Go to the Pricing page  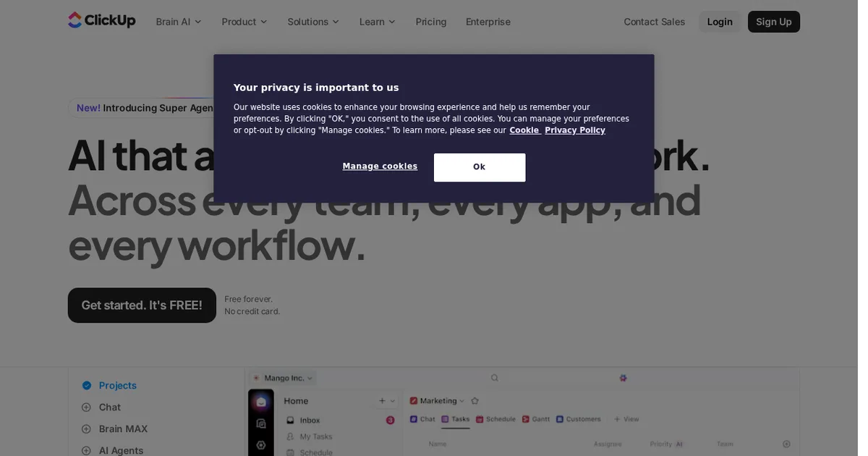point(431,22)
